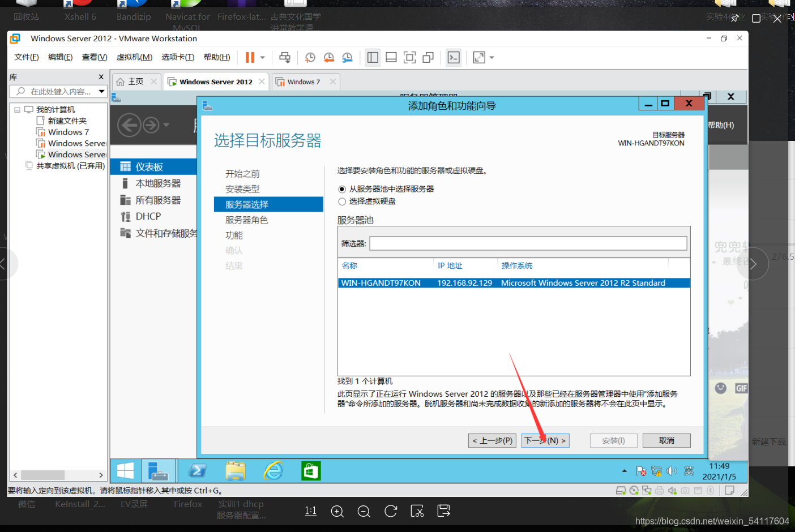Open Server Manager from the guest taskbar
The height and width of the screenshot is (532, 795).
coord(158,470)
